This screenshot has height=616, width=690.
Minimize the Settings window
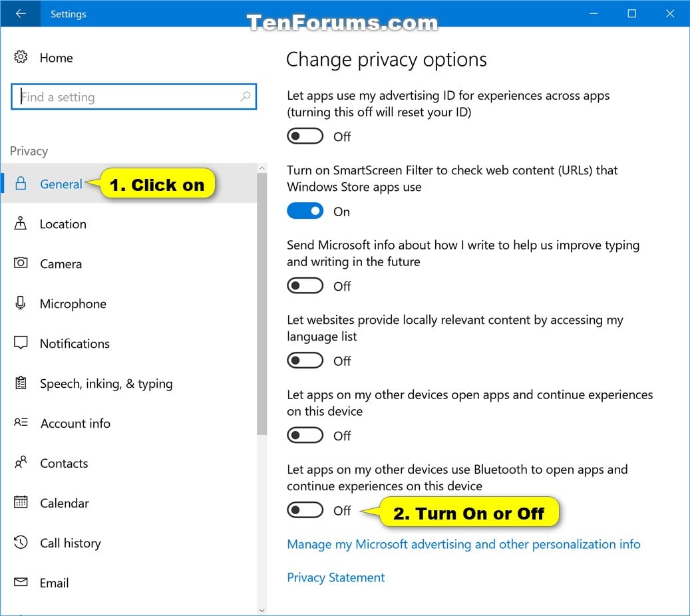tap(594, 14)
